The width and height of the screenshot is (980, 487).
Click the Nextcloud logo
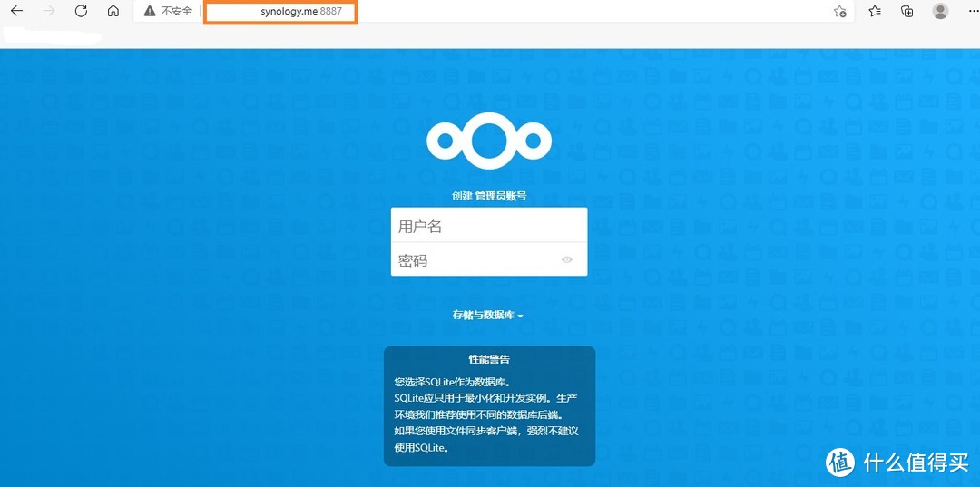click(489, 141)
